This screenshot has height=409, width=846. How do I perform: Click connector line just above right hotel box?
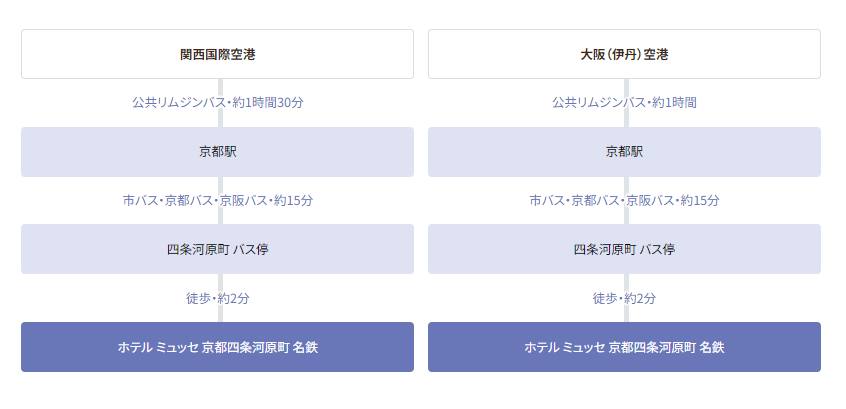[627, 316]
